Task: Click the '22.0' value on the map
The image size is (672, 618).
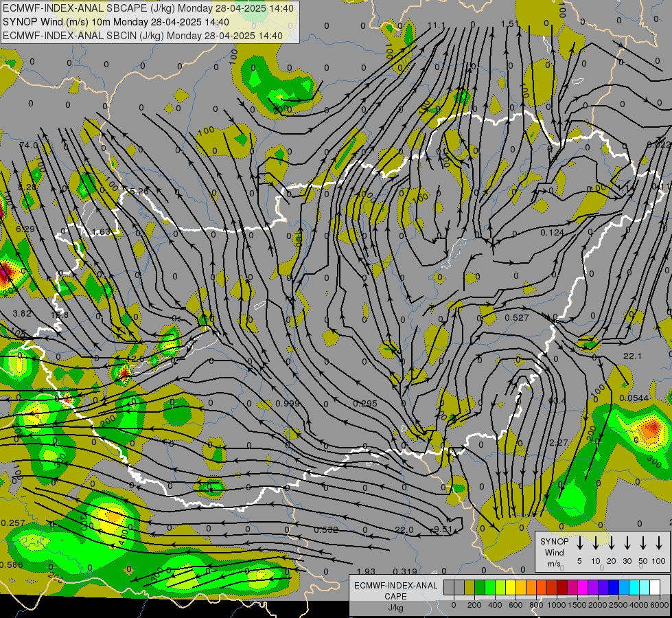Action: point(404,529)
